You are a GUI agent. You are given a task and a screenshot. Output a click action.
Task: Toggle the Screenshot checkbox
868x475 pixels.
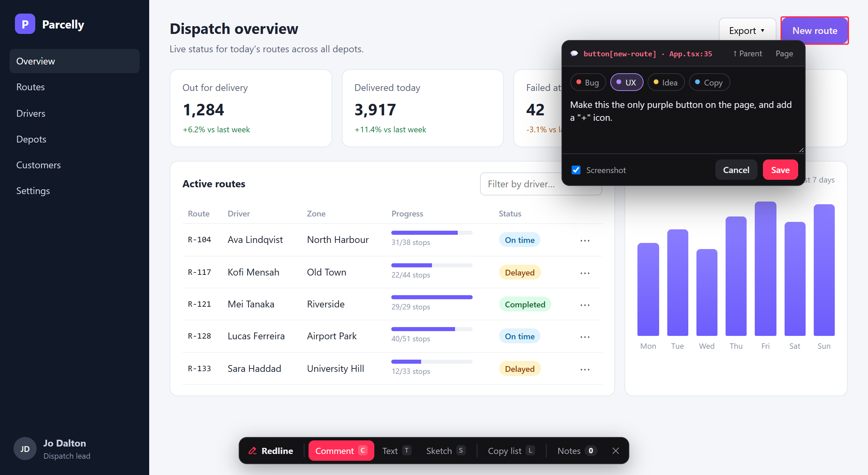(576, 170)
